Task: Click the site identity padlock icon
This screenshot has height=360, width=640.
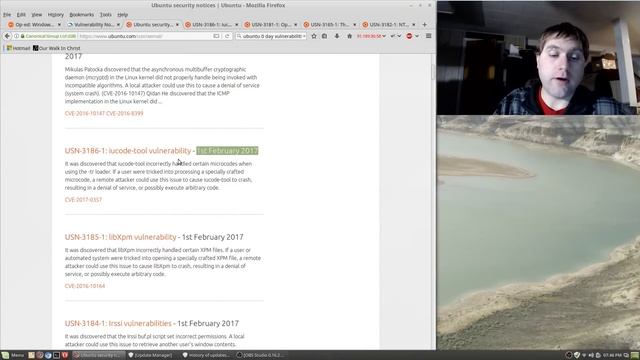Action: pos(22,36)
